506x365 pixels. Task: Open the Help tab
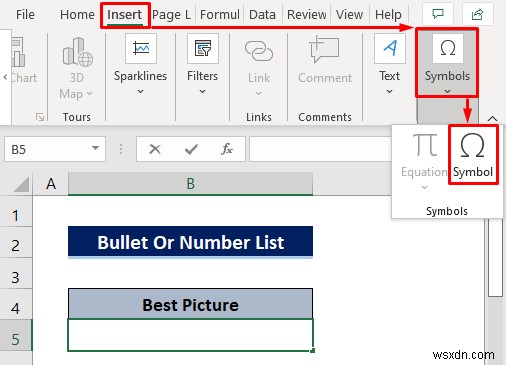point(388,15)
